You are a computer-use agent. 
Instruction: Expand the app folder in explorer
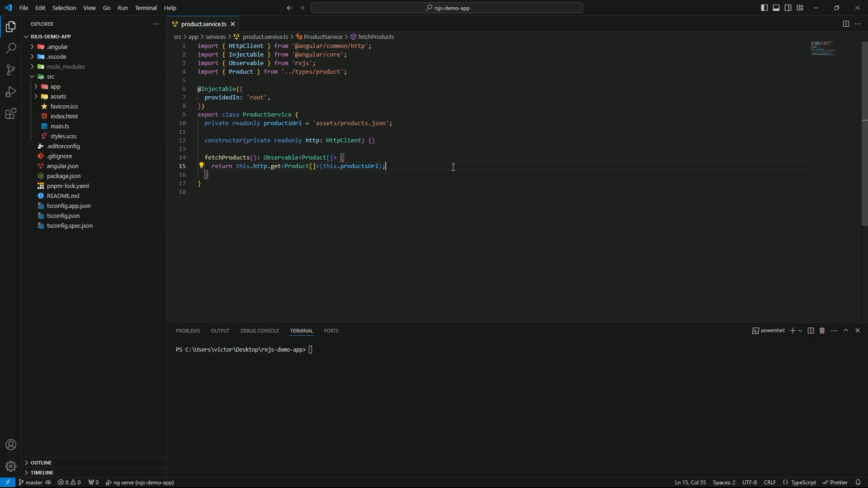pyautogui.click(x=55, y=86)
